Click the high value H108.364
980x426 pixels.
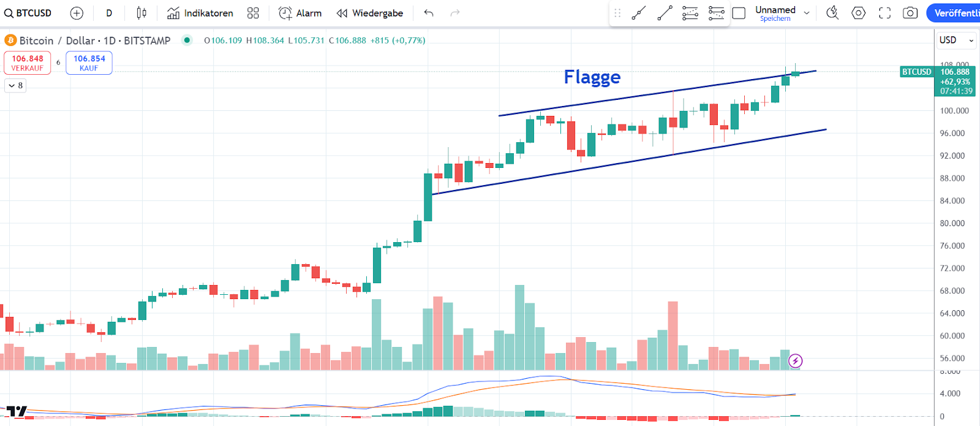pyautogui.click(x=265, y=40)
